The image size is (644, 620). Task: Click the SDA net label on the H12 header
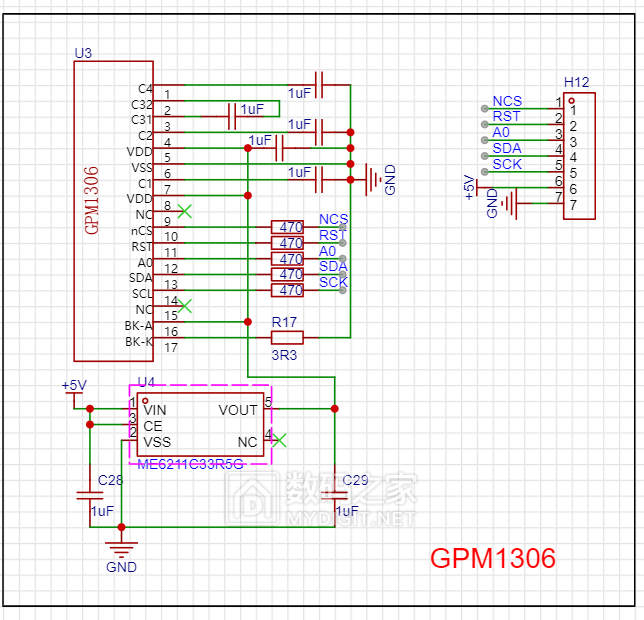pyautogui.click(x=507, y=148)
